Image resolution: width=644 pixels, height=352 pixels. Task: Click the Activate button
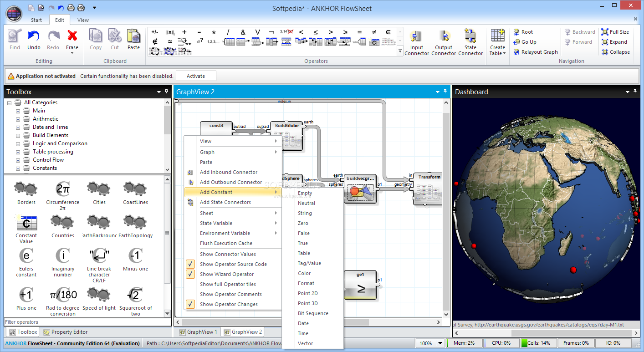[x=196, y=76]
